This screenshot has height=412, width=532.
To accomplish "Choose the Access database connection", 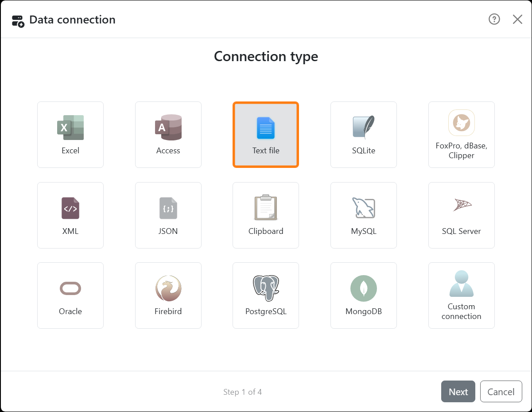I will 168,135.
